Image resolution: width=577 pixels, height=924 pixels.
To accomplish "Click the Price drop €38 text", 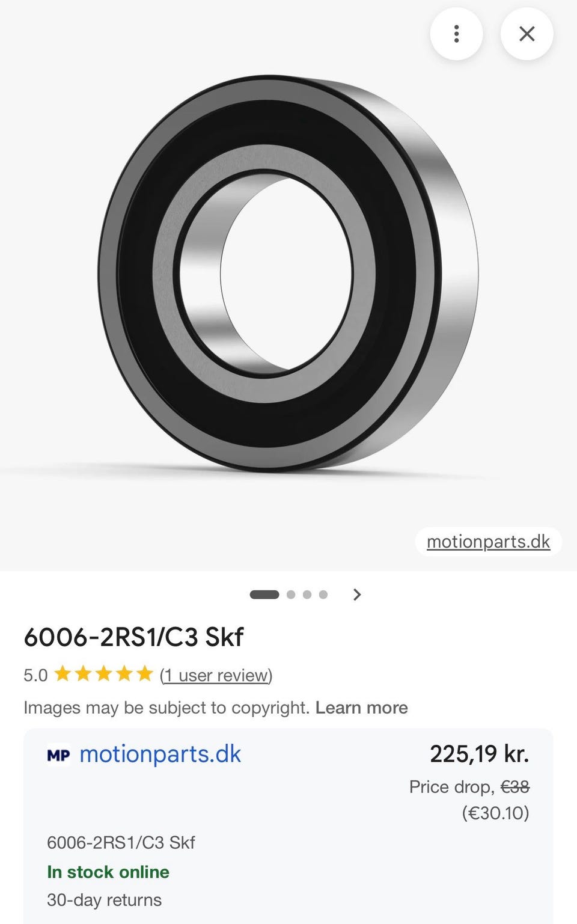I will (469, 787).
